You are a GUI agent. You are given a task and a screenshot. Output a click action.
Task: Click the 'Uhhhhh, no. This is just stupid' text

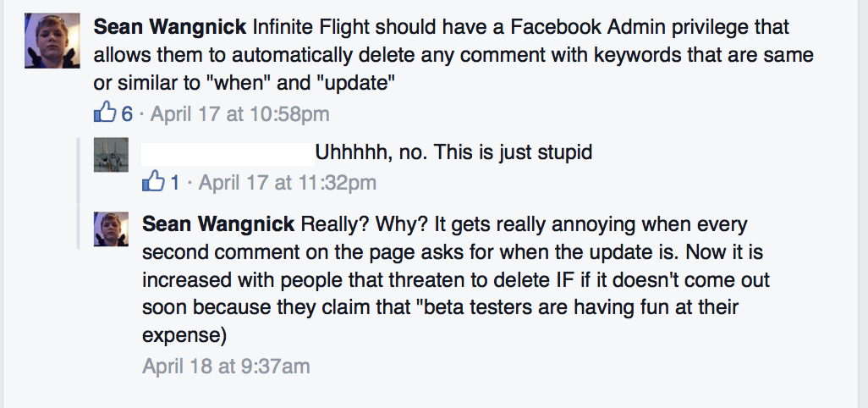[453, 153]
